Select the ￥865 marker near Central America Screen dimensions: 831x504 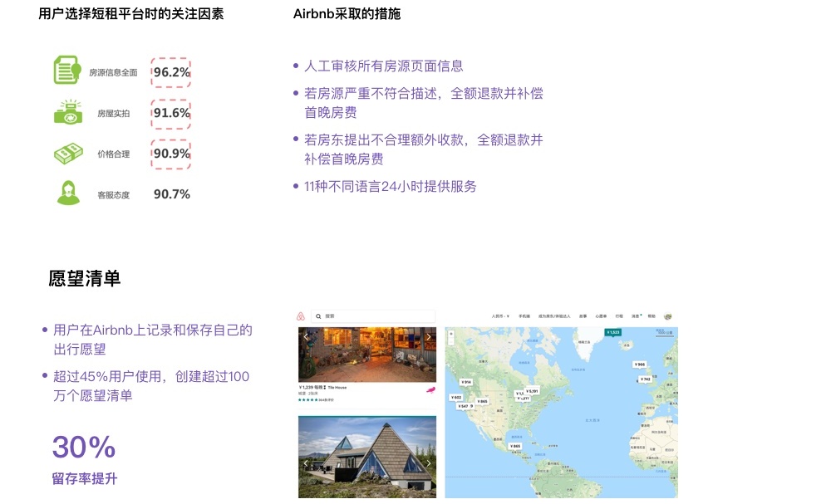(515, 447)
